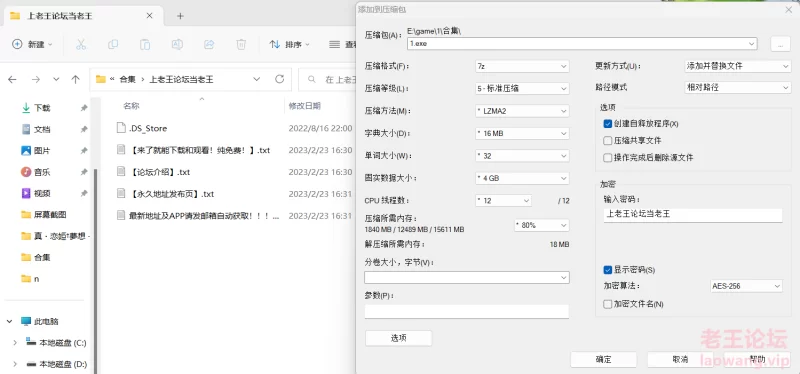Screen dimensions: 800x374
Task: Click the Cut scissors icon in toolbar
Action: [x=81, y=44]
